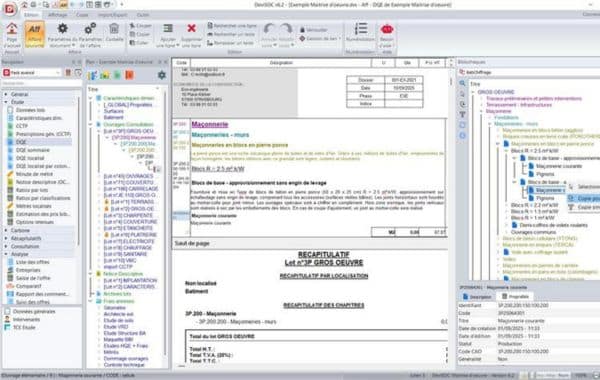Select Lot CHARPENTE in the Plan tree
The image size is (600, 380).
coord(128,215)
